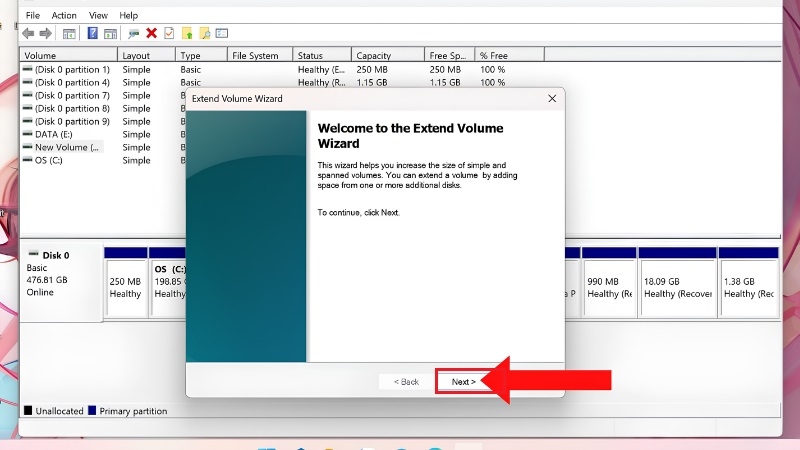The width and height of the screenshot is (800, 450).
Task: Open the Action menu
Action: (64, 15)
